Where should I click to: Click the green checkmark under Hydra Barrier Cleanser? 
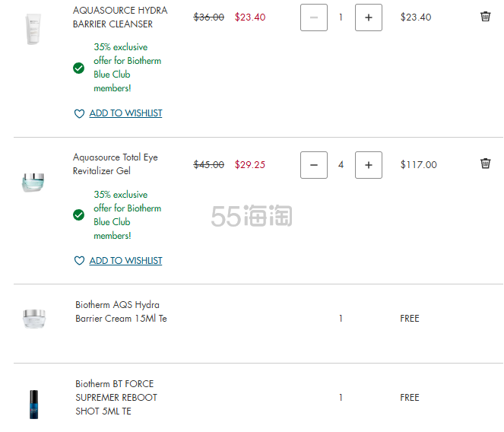click(78, 68)
